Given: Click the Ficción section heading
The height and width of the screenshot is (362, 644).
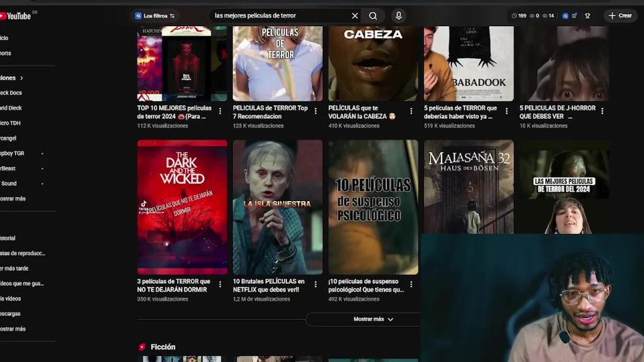Looking at the screenshot, I should pyautogui.click(x=163, y=347).
